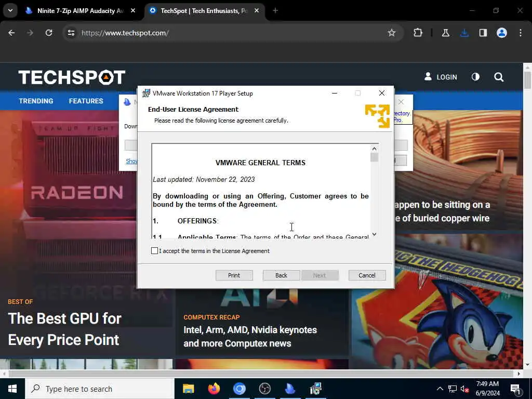Screen dimensions: 532x399
Task: Close the Ninite browser tab
Action: 133,11
